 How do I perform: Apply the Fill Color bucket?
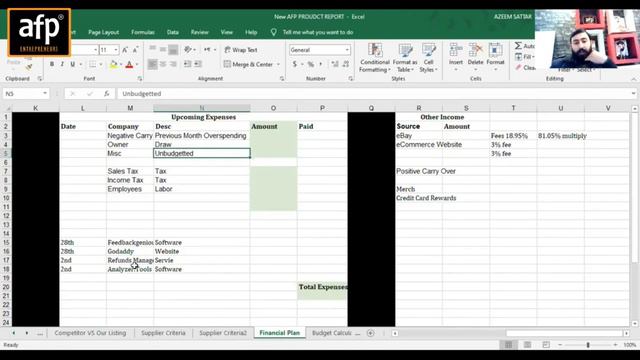coord(114,64)
